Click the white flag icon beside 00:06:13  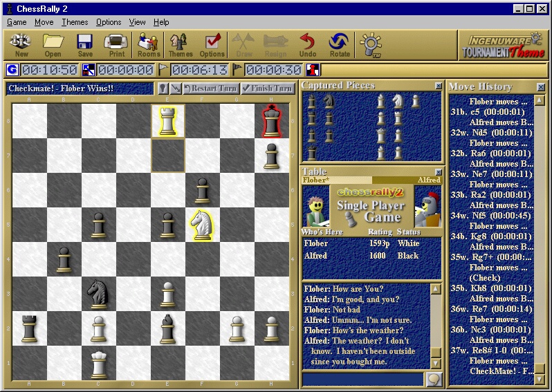click(x=163, y=70)
